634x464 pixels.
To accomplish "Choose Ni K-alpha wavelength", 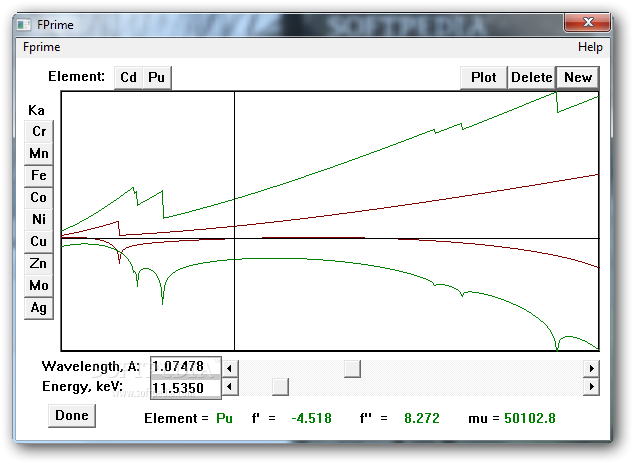I will pos(39,219).
